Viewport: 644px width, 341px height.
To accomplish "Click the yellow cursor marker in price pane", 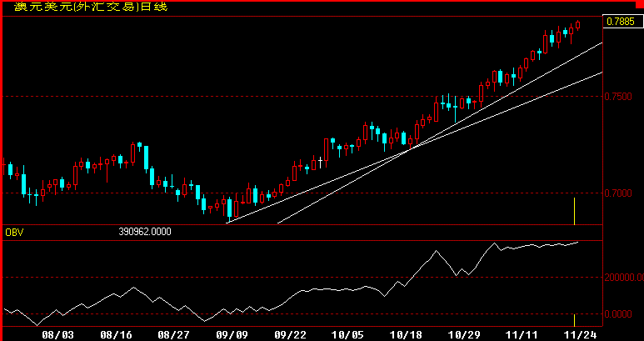I will (574, 211).
